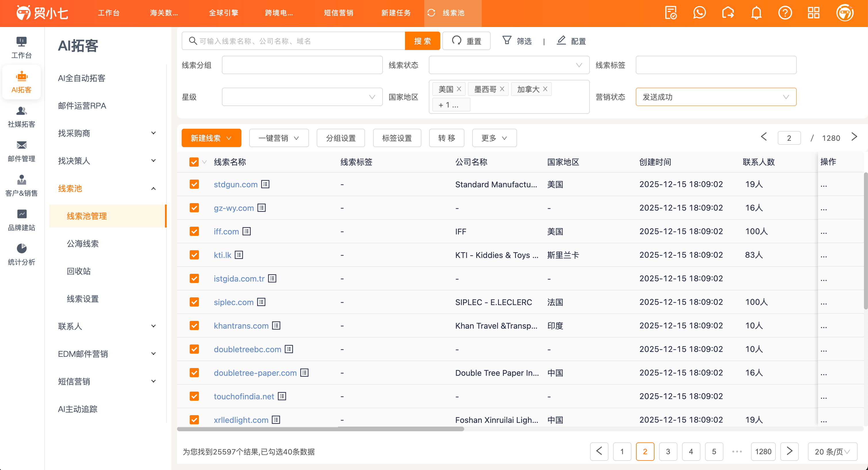Screen dimensions: 868x470
Task: Open the 一键营销 dropdown
Action: tap(279, 138)
